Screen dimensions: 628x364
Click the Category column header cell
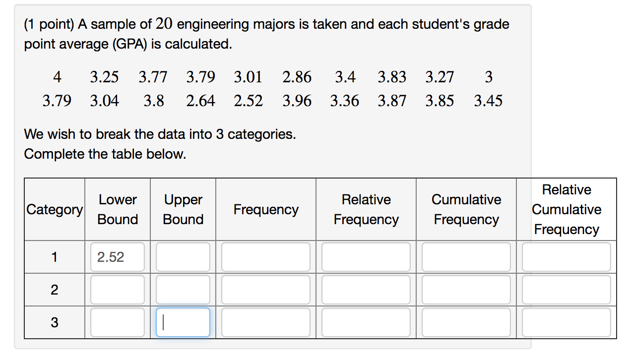(x=54, y=209)
